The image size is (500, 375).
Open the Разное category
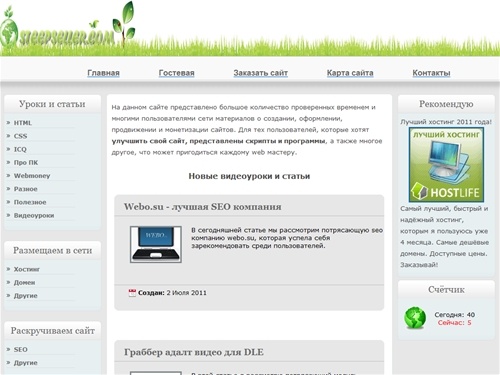[25, 189]
